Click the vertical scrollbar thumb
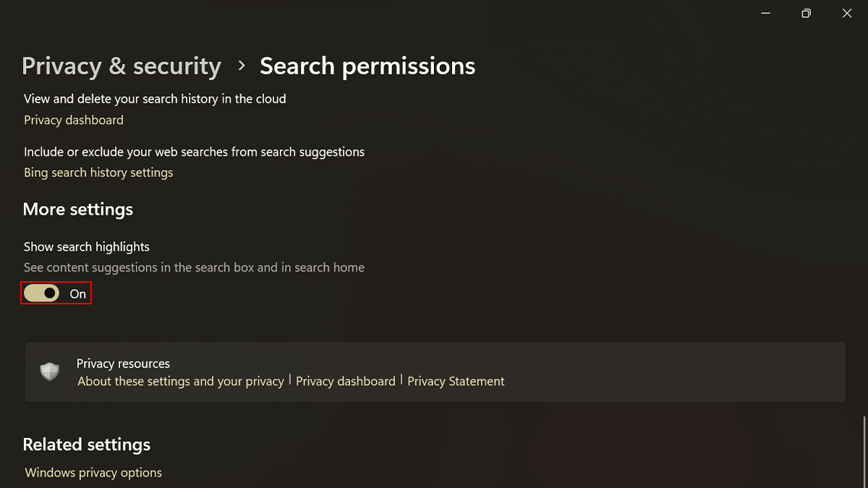The height and width of the screenshot is (488, 868). pyautogui.click(x=864, y=452)
